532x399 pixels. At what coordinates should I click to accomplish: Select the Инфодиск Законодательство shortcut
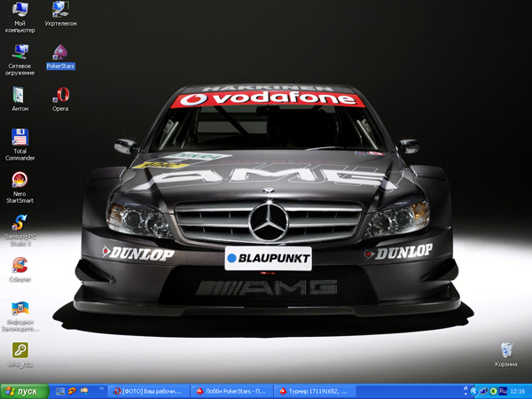click(x=20, y=309)
